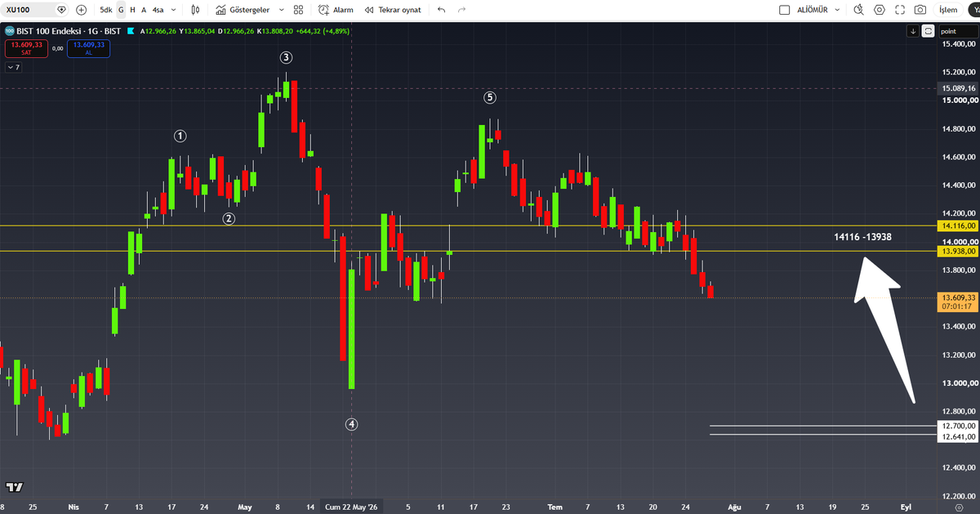Select the G daily timeframe

coord(121,10)
